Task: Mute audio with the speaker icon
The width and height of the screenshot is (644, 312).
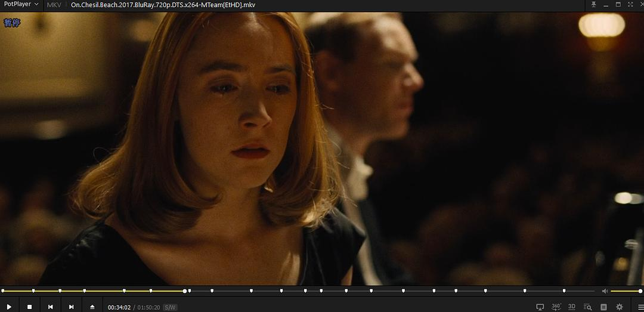Action: pos(605,291)
